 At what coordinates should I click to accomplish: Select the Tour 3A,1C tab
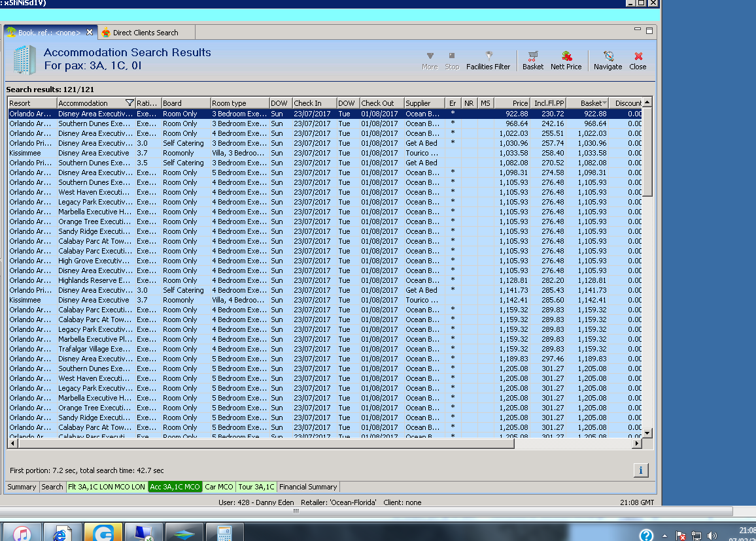(256, 487)
